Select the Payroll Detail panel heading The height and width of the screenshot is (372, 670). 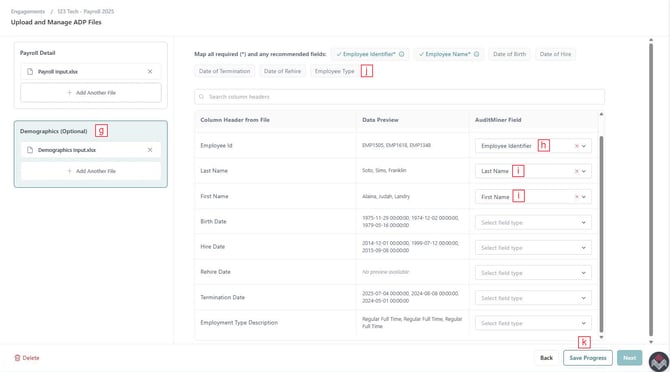point(38,53)
